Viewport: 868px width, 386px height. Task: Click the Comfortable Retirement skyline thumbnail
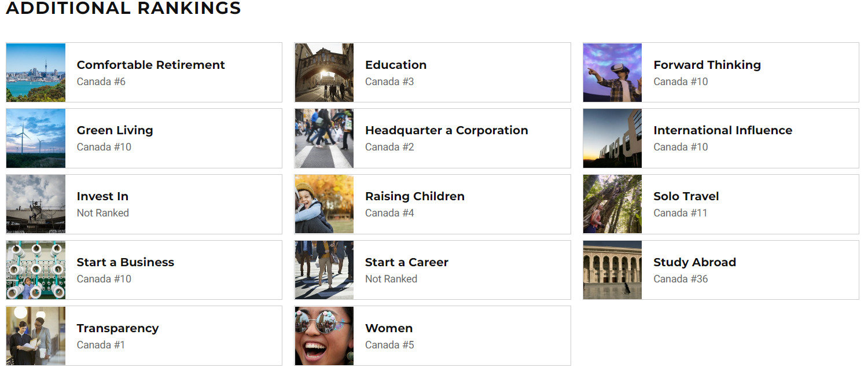(35, 72)
